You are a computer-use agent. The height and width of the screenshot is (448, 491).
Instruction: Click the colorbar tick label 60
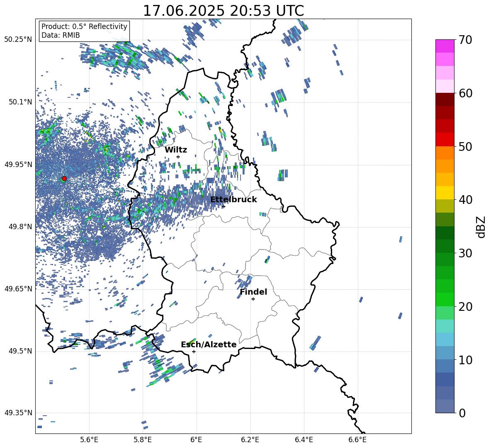point(465,93)
